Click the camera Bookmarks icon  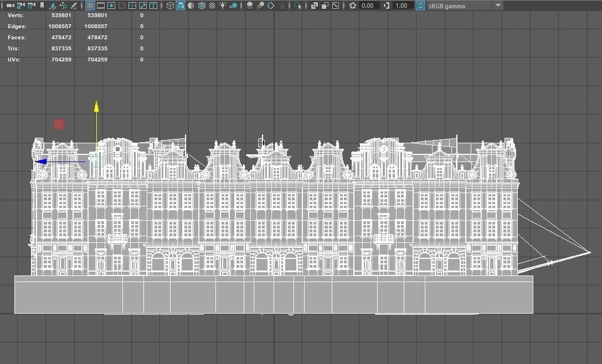tap(42, 6)
